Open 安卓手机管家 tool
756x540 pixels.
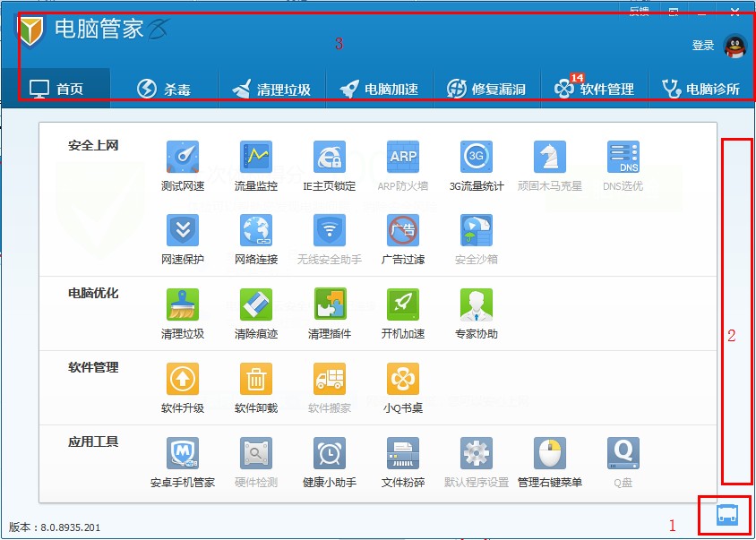point(183,462)
